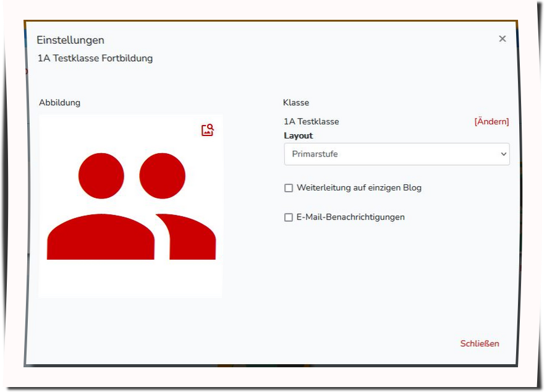The width and height of the screenshot is (547, 392).
Task: Click the change image icon above the picture
Action: click(x=208, y=130)
